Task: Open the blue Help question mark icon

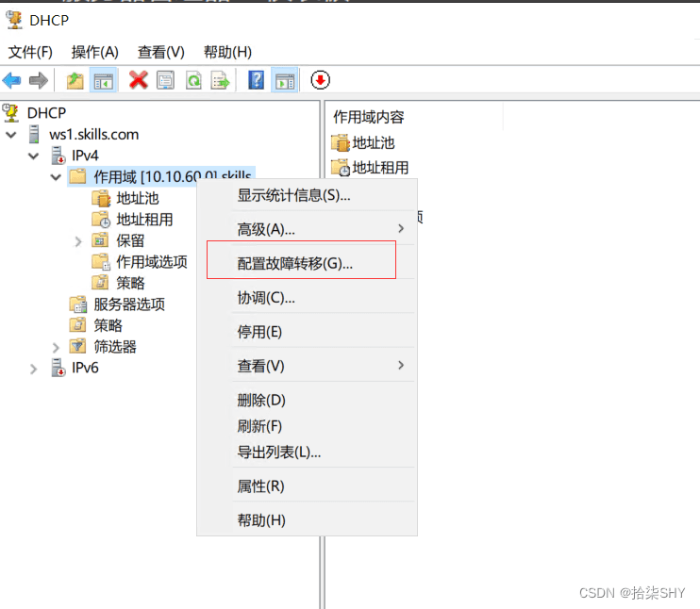Action: (x=257, y=81)
